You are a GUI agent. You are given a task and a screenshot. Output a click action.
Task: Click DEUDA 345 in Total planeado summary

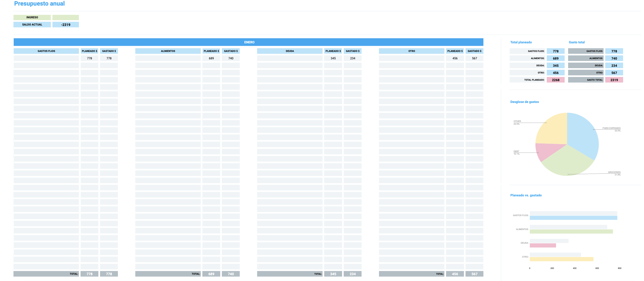(x=556, y=65)
